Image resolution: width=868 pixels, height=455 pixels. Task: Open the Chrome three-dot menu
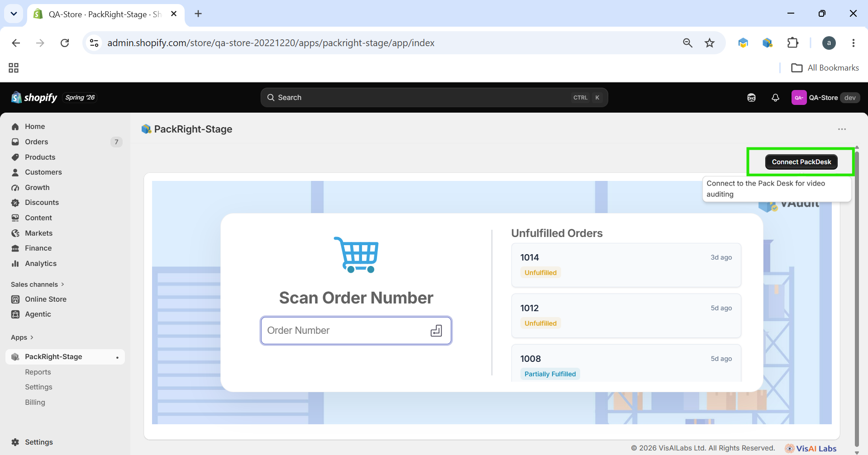coord(853,43)
